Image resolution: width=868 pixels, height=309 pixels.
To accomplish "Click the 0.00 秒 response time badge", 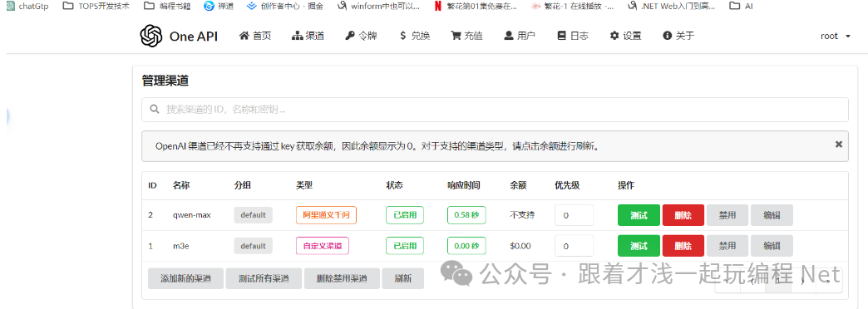I will click(x=466, y=245).
